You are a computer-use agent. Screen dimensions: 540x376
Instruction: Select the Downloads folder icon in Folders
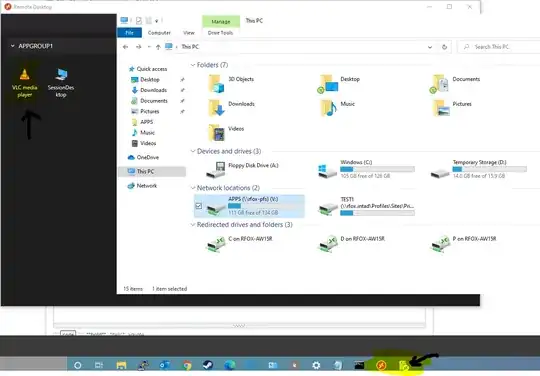coord(231,108)
